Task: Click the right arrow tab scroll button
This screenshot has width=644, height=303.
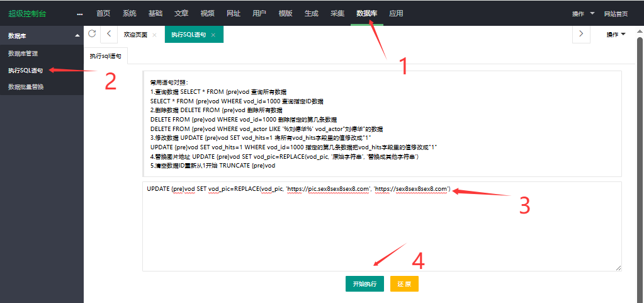Action: (x=581, y=34)
